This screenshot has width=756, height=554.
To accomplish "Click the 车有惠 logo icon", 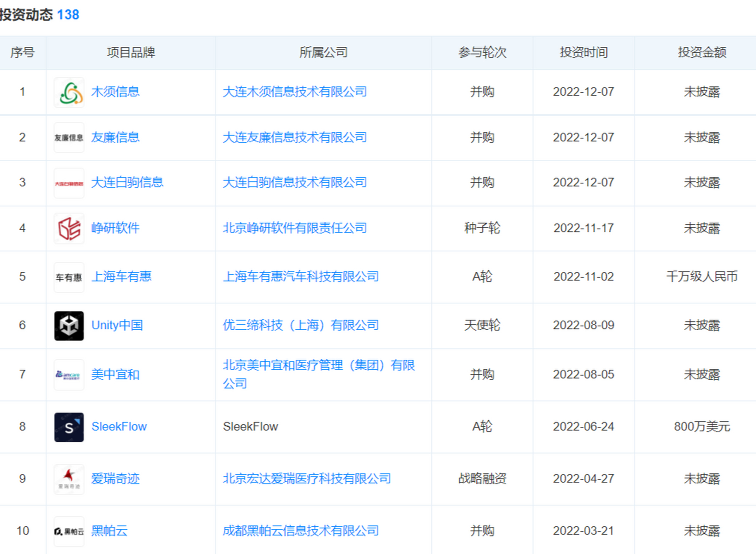I will click(x=69, y=277).
